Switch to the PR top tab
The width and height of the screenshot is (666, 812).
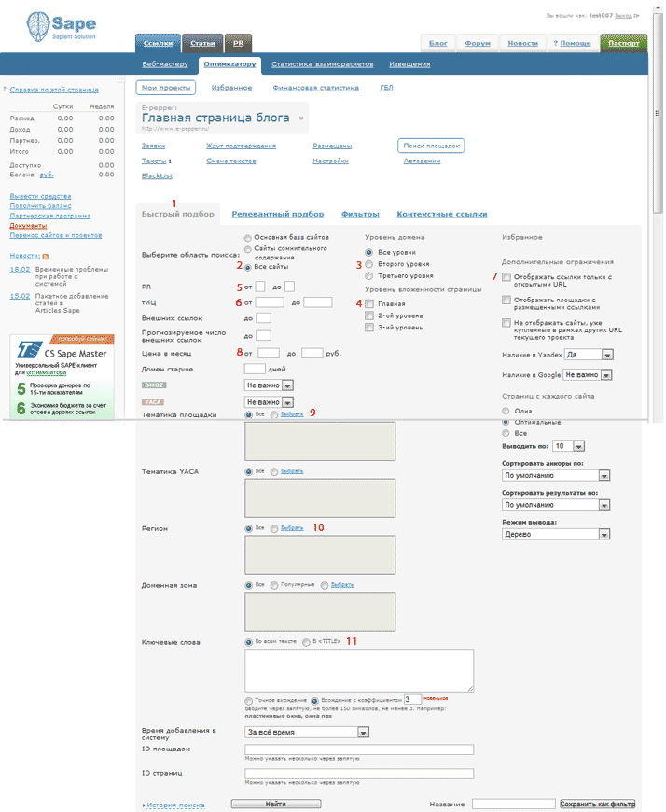[238, 44]
